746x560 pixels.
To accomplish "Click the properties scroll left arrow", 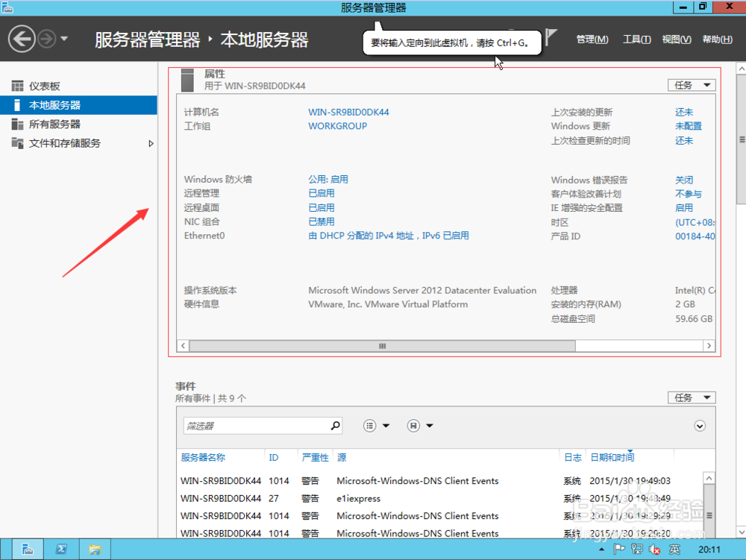I will [184, 345].
